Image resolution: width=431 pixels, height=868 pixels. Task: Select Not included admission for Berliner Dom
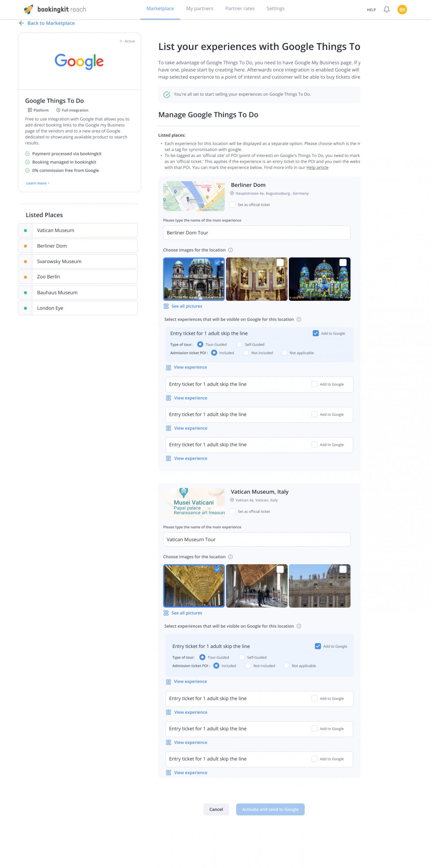point(246,353)
